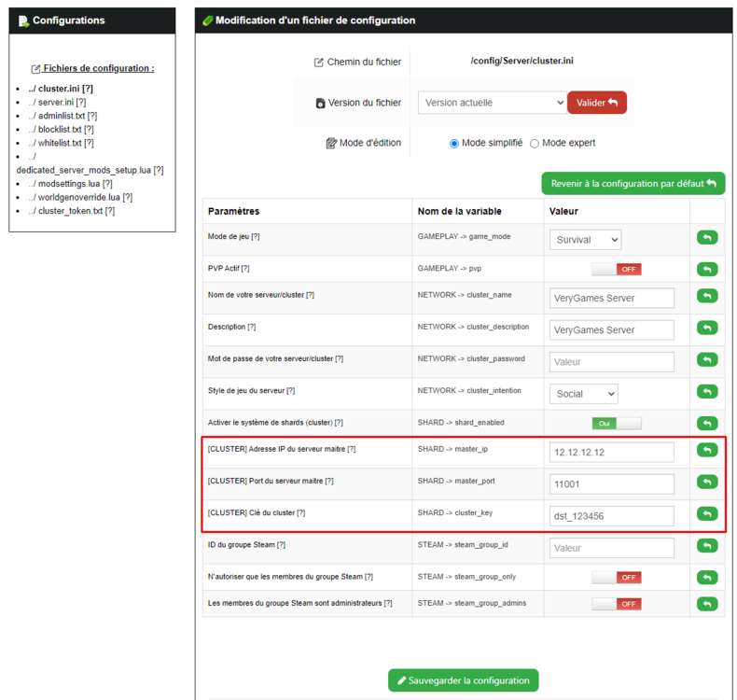Disable the shard system Oui switch
This screenshot has width=737, height=700.
coord(617,423)
